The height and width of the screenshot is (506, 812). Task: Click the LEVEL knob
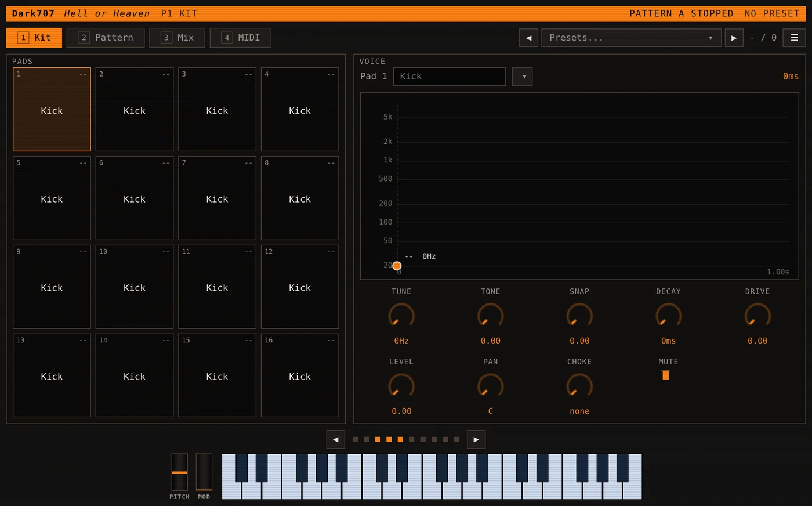pos(401,386)
